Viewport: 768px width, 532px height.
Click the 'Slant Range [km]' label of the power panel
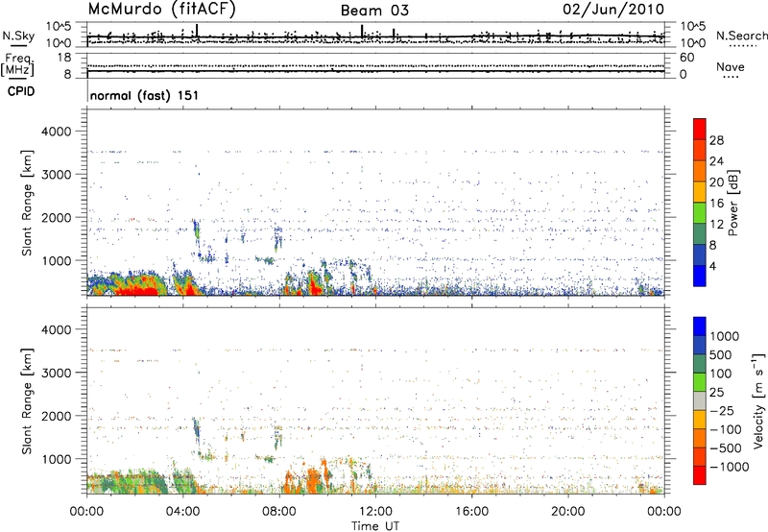click(x=27, y=203)
